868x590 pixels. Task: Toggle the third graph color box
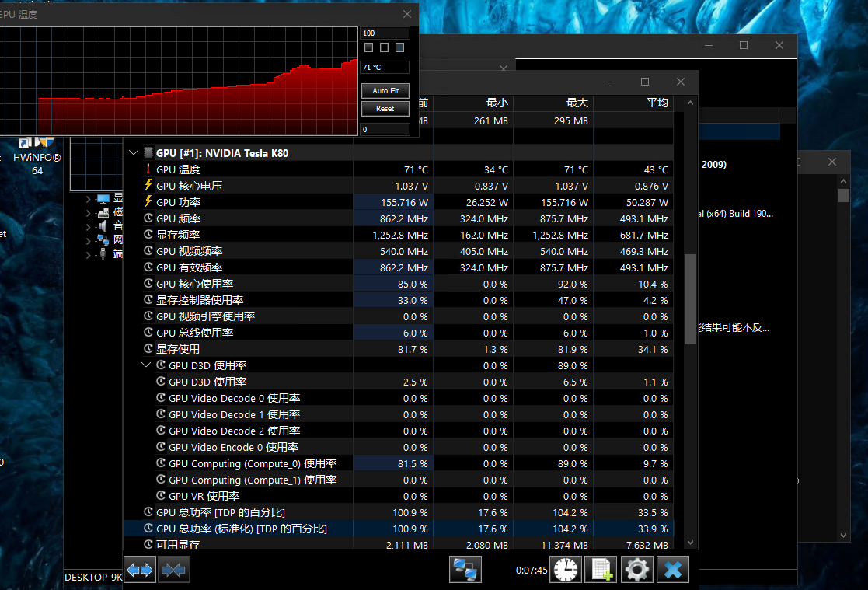(399, 48)
